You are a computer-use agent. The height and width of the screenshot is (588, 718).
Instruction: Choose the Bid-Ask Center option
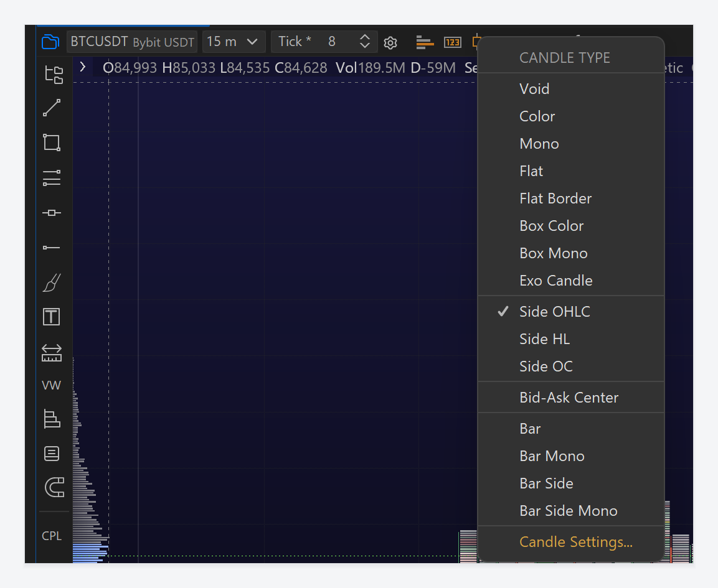pos(571,398)
